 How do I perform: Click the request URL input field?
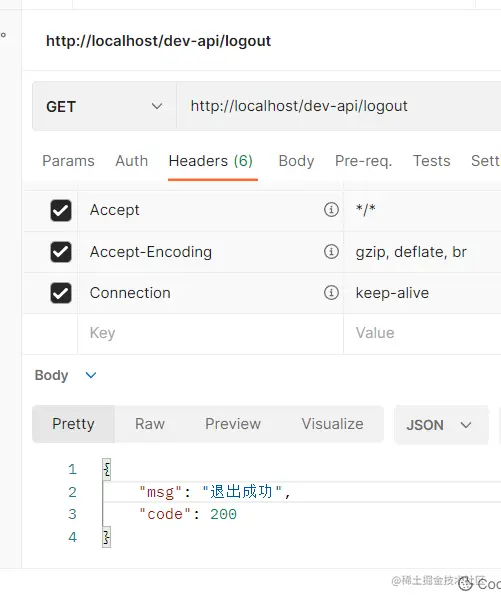point(339,106)
